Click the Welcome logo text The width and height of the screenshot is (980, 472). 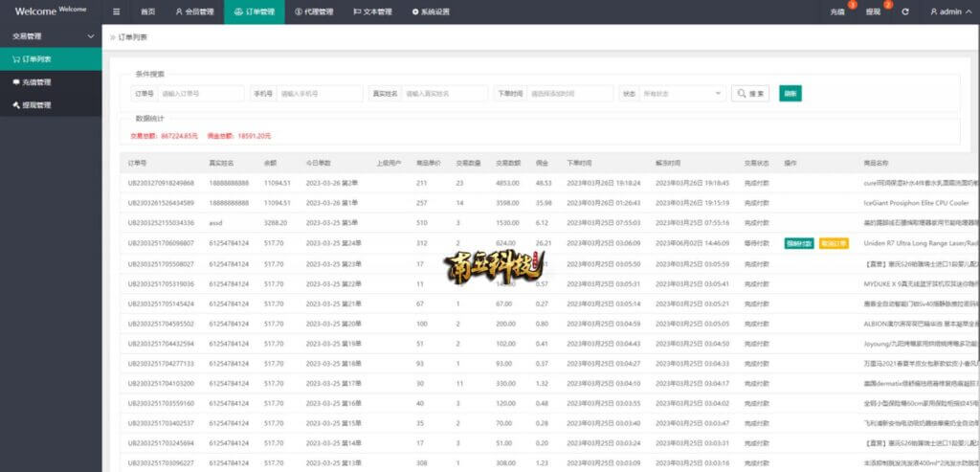(35, 11)
